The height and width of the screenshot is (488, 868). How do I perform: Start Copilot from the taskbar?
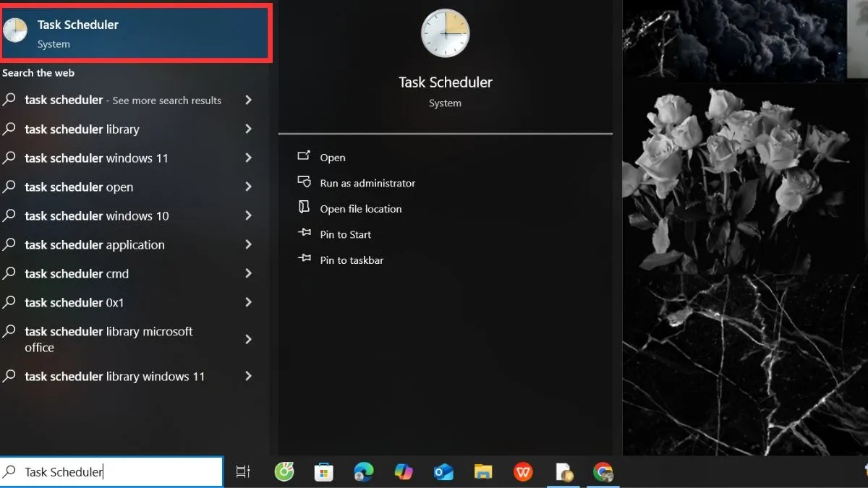pyautogui.click(x=403, y=471)
